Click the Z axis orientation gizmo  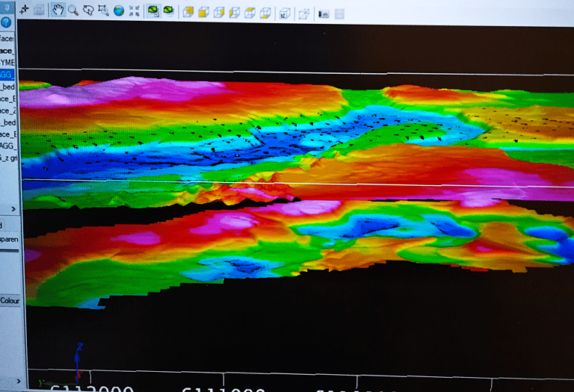tap(78, 364)
